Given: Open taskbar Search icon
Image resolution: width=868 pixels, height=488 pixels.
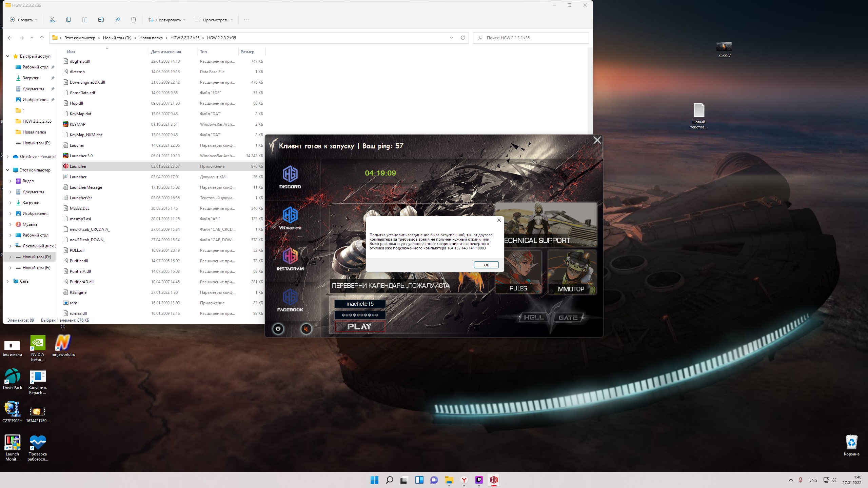Looking at the screenshot, I should point(389,480).
